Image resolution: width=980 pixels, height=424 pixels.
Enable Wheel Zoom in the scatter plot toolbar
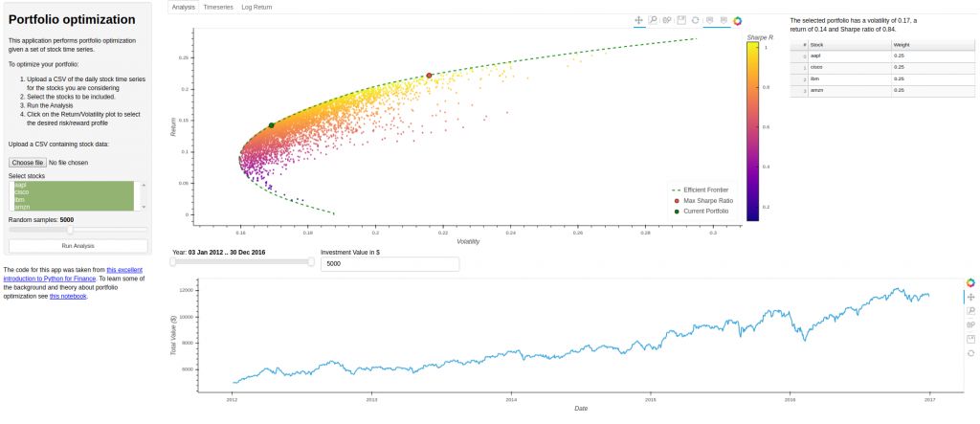pyautogui.click(x=667, y=20)
